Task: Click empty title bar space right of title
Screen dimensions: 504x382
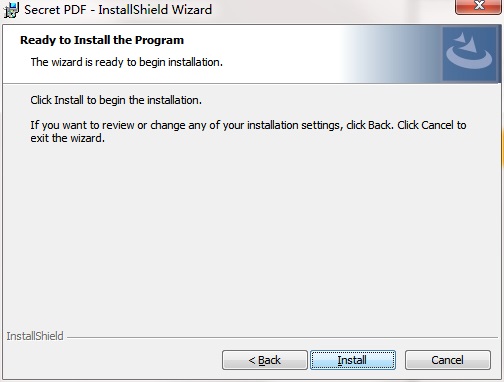Action: 333,10
